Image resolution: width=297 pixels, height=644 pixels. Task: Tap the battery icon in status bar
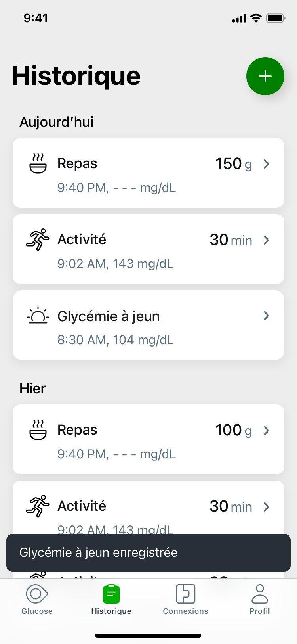point(276,18)
